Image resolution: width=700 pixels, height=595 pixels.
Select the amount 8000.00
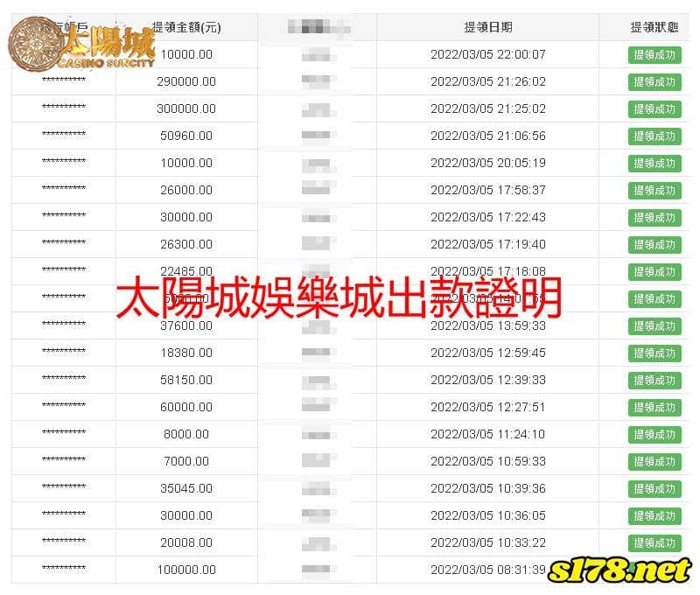[x=186, y=434]
